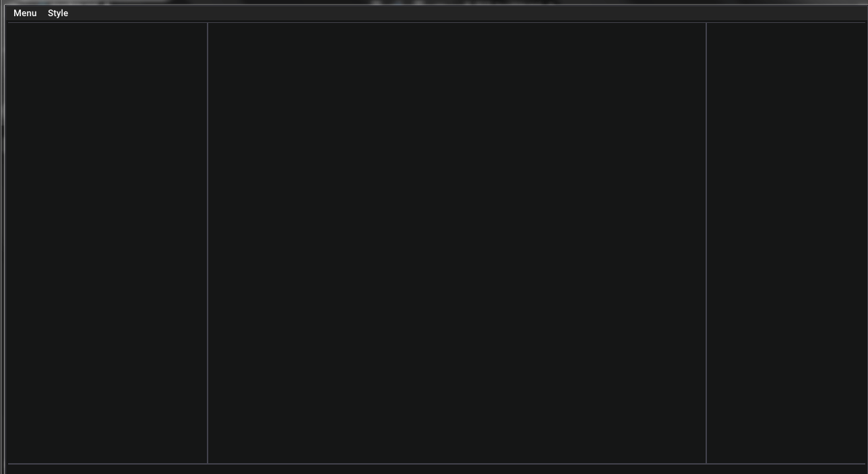Click the horizontal splitter above the bottom strip

[436, 464]
